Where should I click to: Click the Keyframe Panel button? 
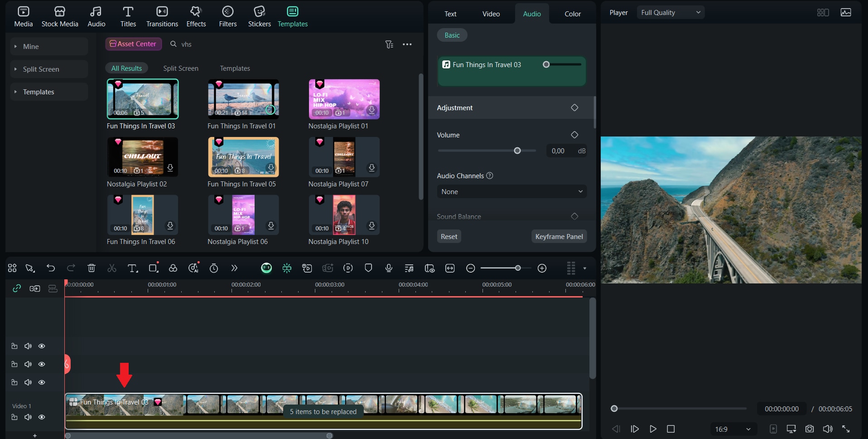559,236
